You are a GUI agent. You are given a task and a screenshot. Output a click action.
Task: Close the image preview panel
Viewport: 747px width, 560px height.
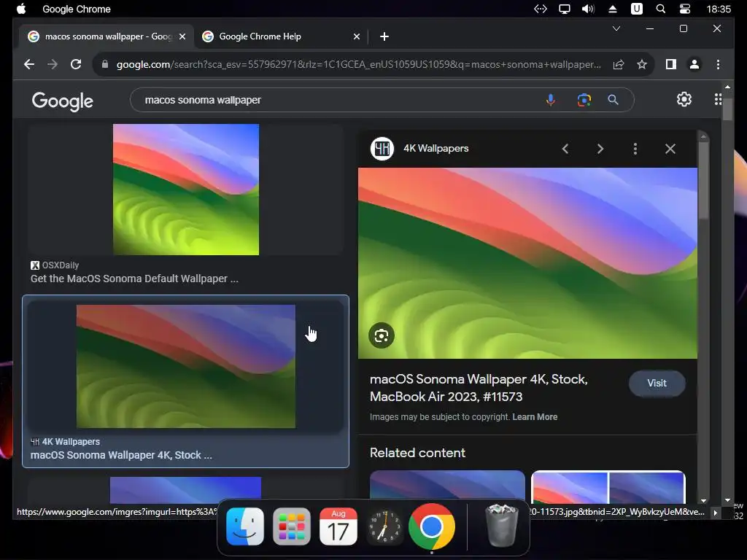(x=670, y=149)
